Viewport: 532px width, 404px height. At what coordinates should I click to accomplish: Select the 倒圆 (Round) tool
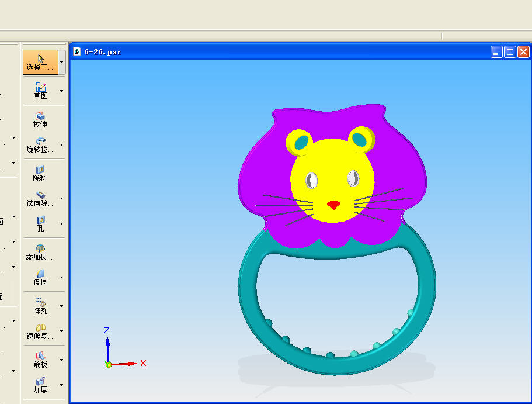pos(40,278)
